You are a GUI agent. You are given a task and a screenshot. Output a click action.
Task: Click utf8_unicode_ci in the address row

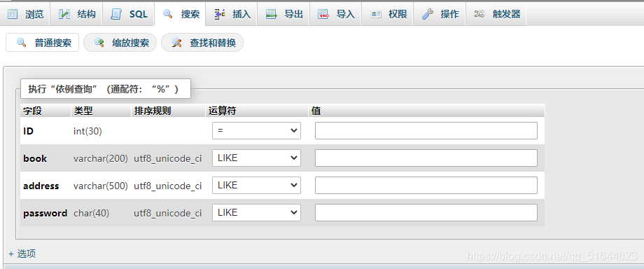(168, 186)
